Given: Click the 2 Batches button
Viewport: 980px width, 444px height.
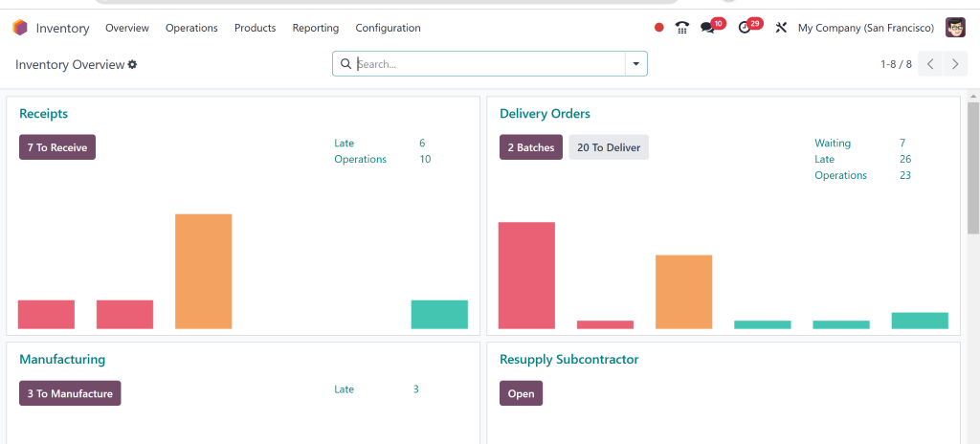Looking at the screenshot, I should (530, 147).
